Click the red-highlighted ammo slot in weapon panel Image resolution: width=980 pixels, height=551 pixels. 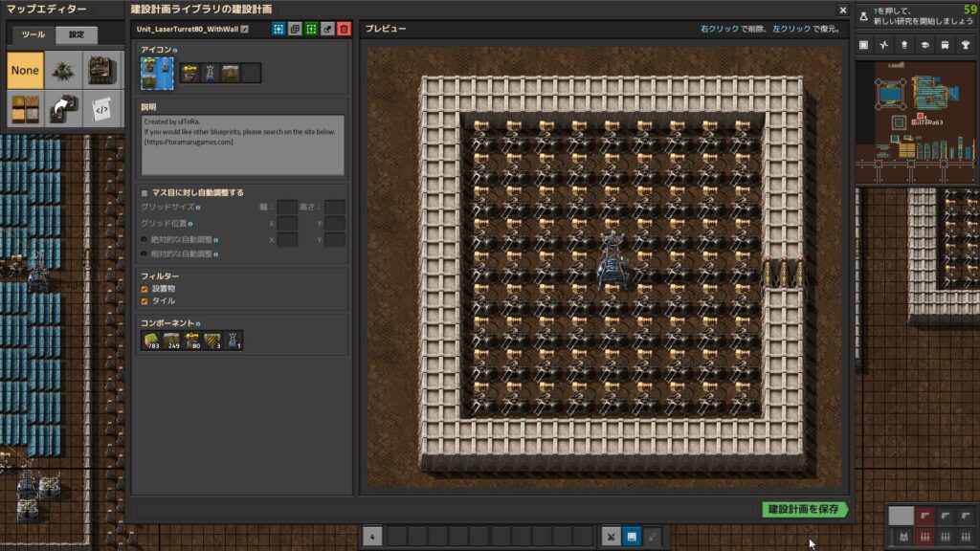click(x=925, y=537)
